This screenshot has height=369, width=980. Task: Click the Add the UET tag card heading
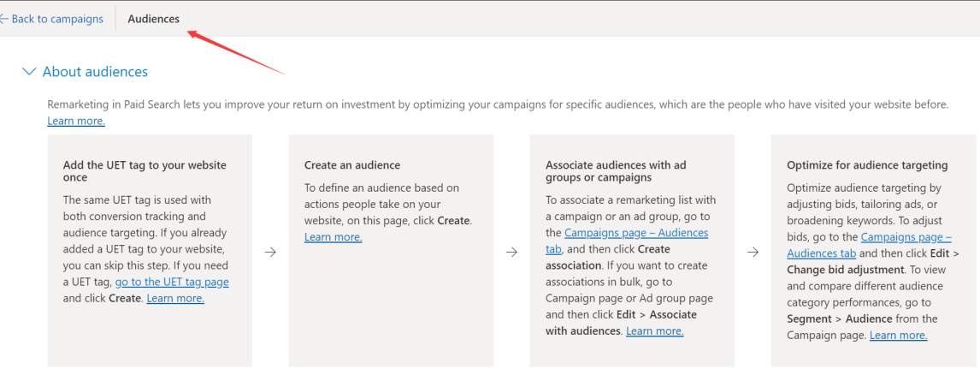145,171
